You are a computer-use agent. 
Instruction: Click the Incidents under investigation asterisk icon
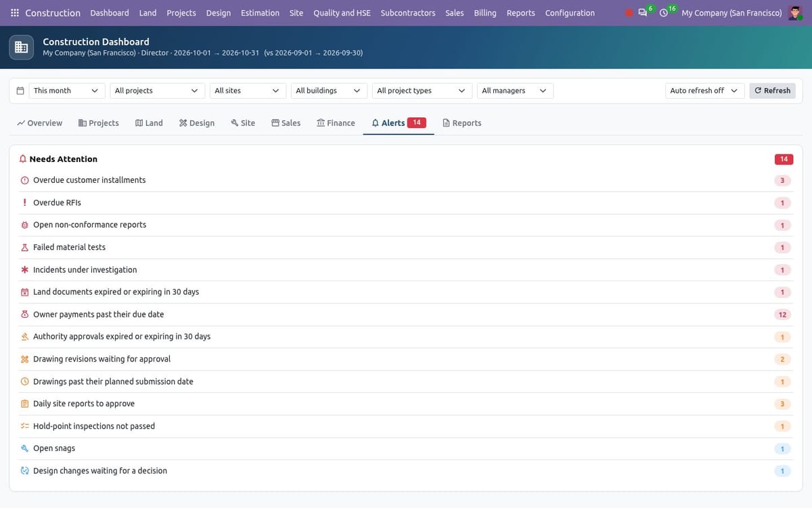[x=25, y=270]
